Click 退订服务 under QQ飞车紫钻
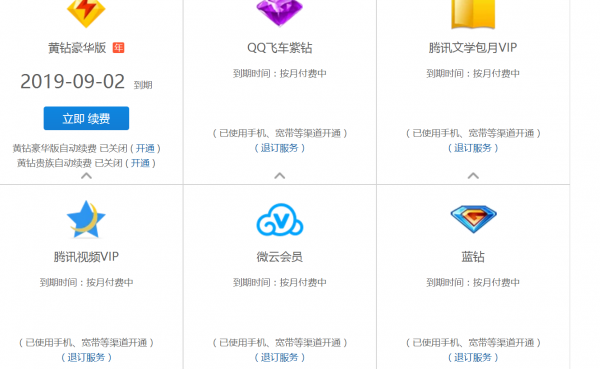 [280, 148]
